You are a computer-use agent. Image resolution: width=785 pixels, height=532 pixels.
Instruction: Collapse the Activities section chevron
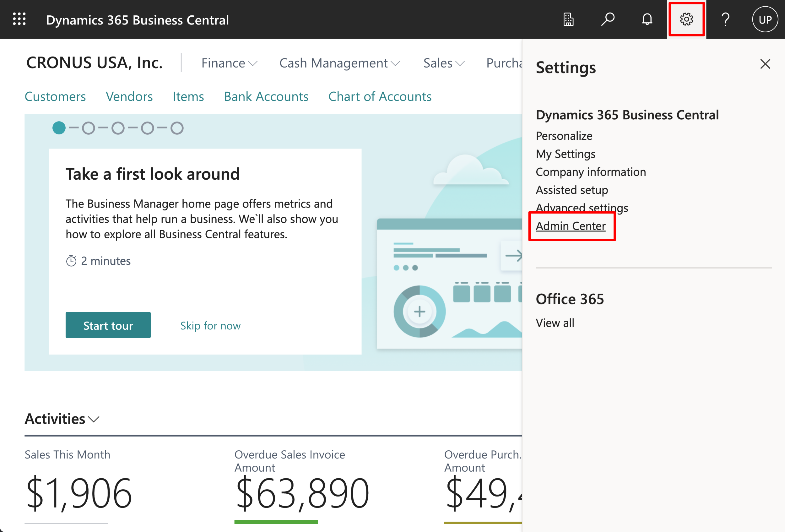94,419
